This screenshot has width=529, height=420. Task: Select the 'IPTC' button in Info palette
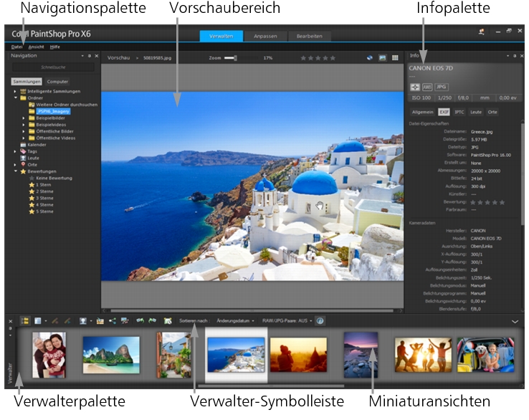(459, 112)
